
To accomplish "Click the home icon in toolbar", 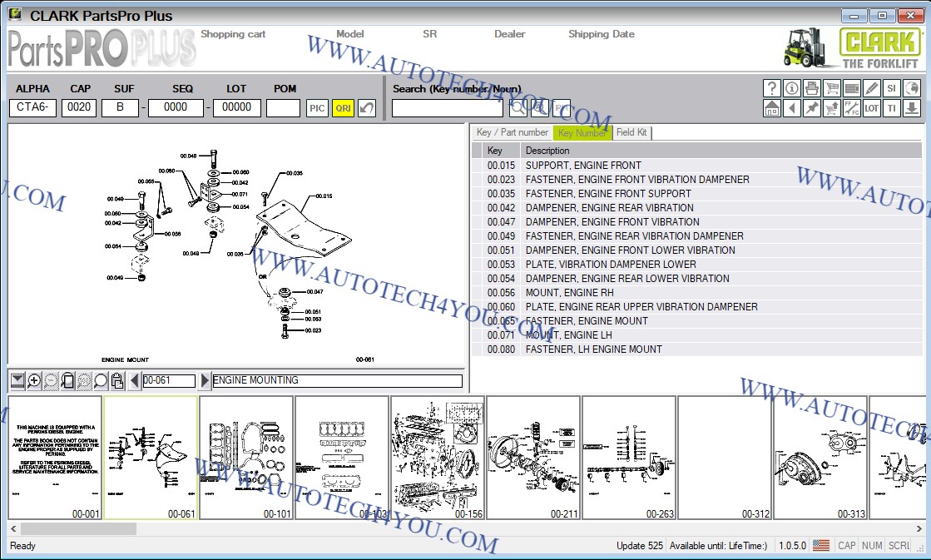I will pos(771,108).
